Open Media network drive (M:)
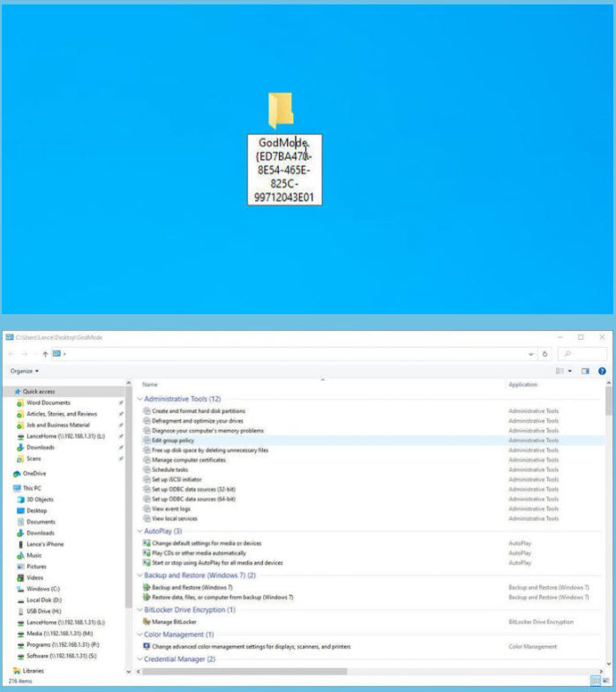Viewport: 616px width, 692px height. pyautogui.click(x=60, y=634)
